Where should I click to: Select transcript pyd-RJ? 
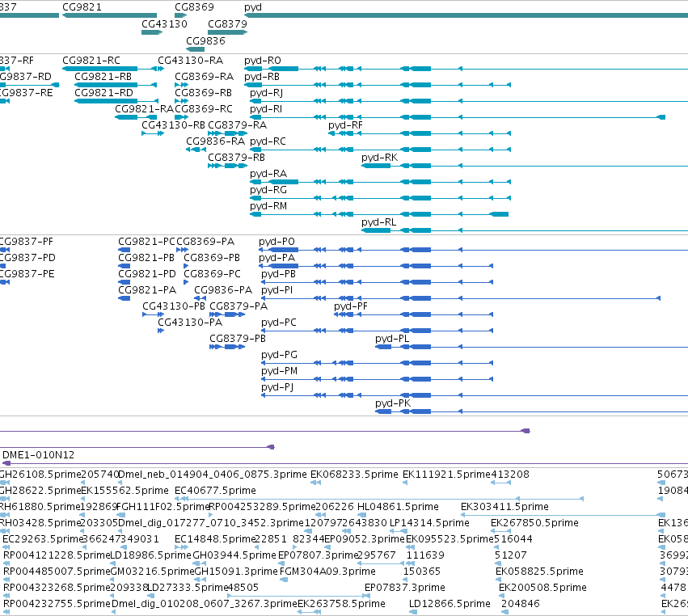click(266, 93)
